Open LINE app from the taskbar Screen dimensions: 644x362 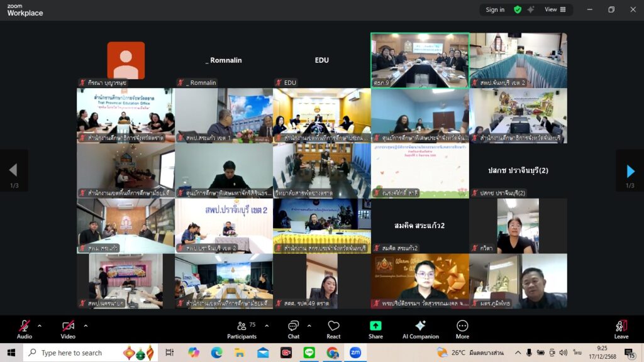pyautogui.click(x=309, y=353)
